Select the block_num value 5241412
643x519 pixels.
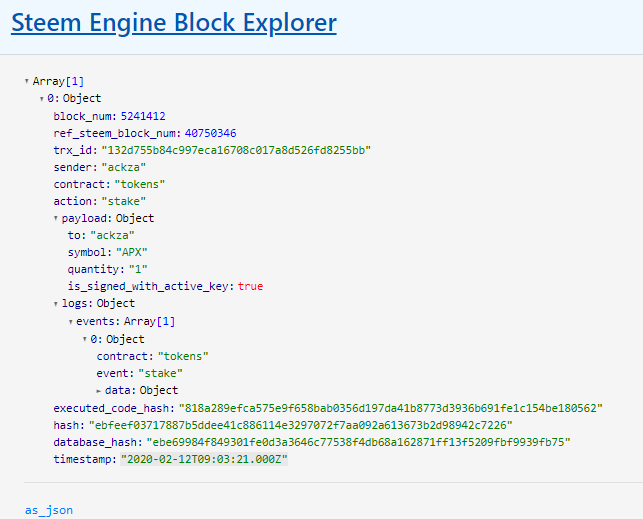[x=143, y=116]
